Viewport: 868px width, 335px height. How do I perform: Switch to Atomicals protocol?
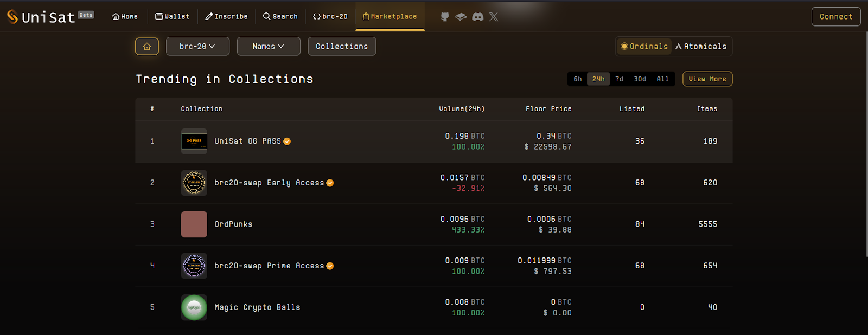pos(701,47)
